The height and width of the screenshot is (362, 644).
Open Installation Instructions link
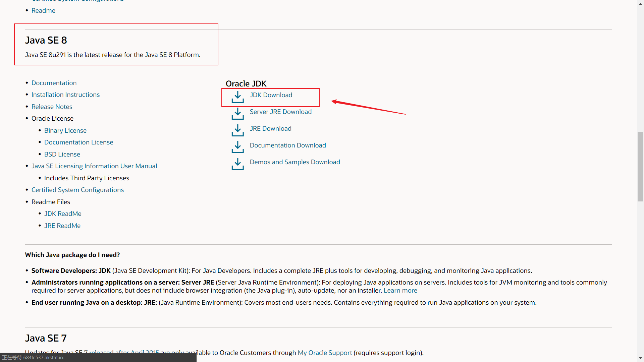coord(65,95)
